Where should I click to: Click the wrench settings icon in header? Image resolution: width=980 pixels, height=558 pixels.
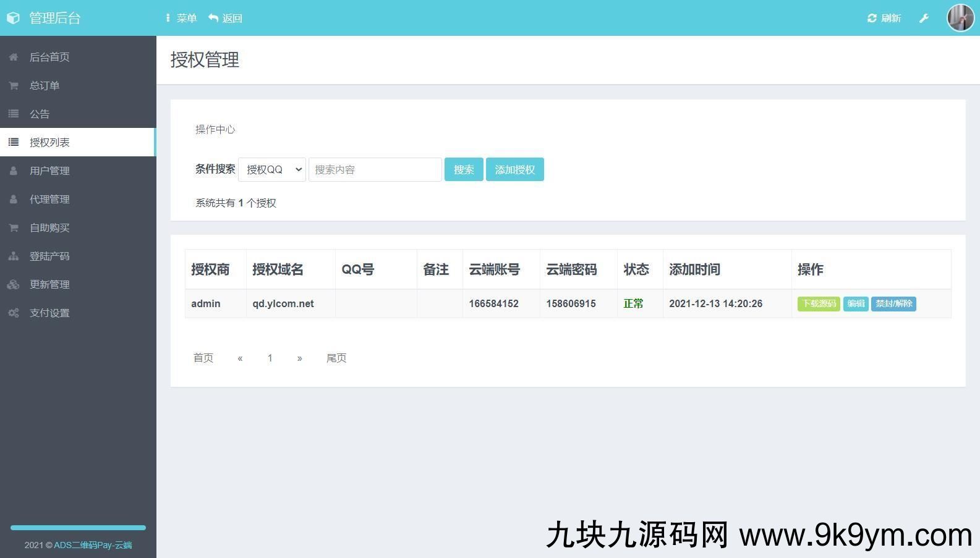pyautogui.click(x=924, y=18)
